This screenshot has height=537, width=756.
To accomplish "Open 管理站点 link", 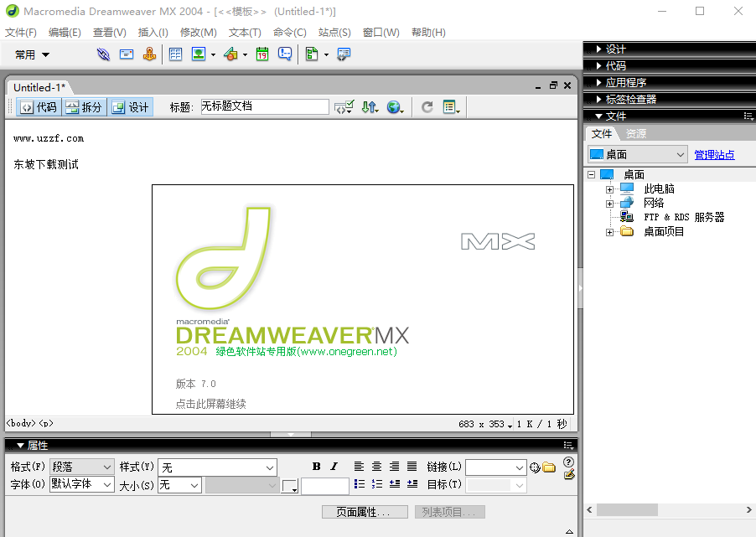I will (x=713, y=154).
